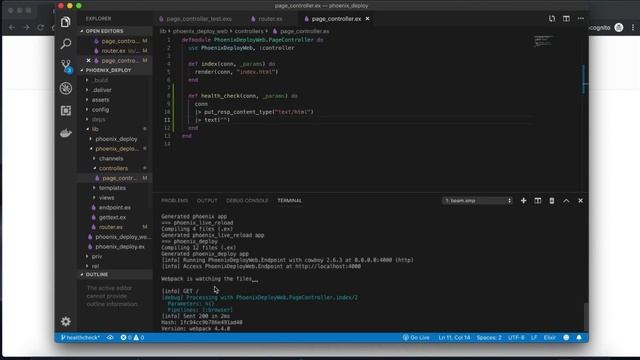Open gettext.ex in the file tree
This screenshot has height=360, width=640.
pyautogui.click(x=112, y=217)
